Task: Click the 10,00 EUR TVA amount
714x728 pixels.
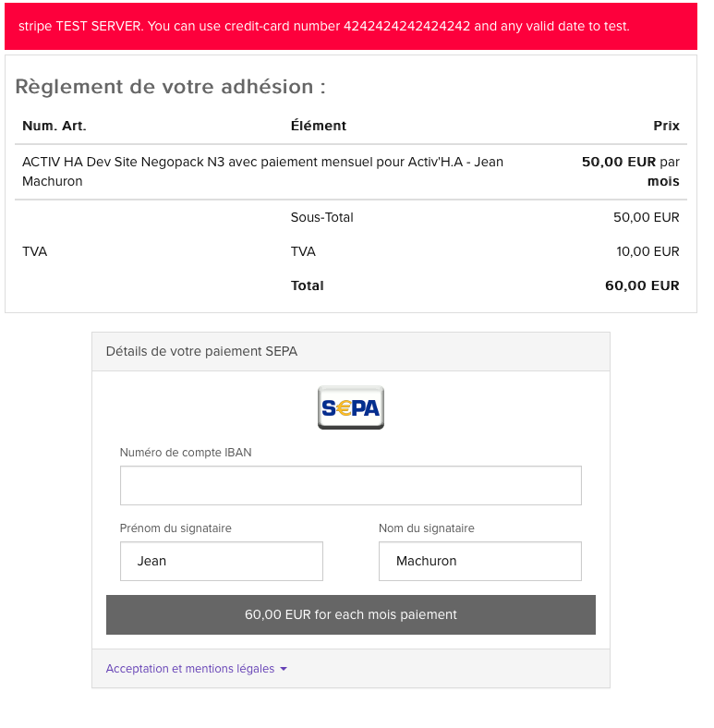Action: [x=647, y=251]
